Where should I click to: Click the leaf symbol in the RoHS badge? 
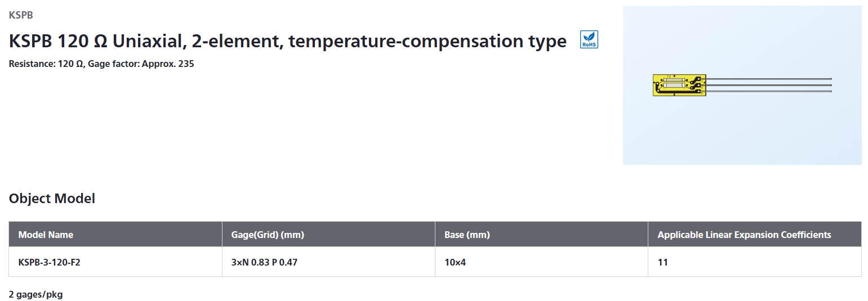[589, 37]
